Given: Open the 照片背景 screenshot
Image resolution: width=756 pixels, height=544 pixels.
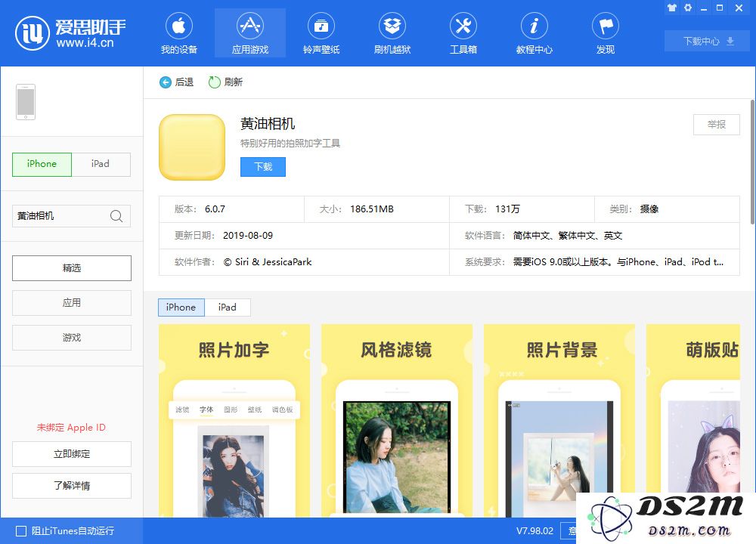Looking at the screenshot, I should tap(559, 421).
